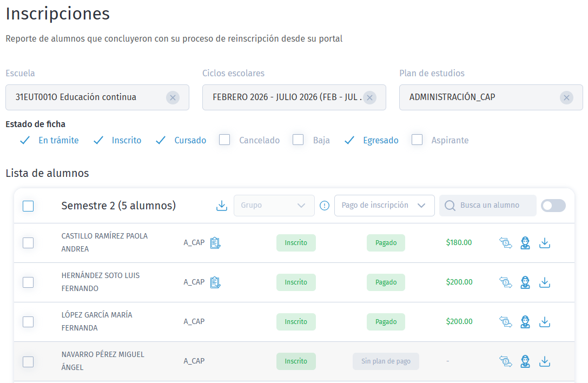Image resolution: width=588 pixels, height=383 pixels.
Task: Open the Ciclos escolares dropdown
Action: (294, 97)
